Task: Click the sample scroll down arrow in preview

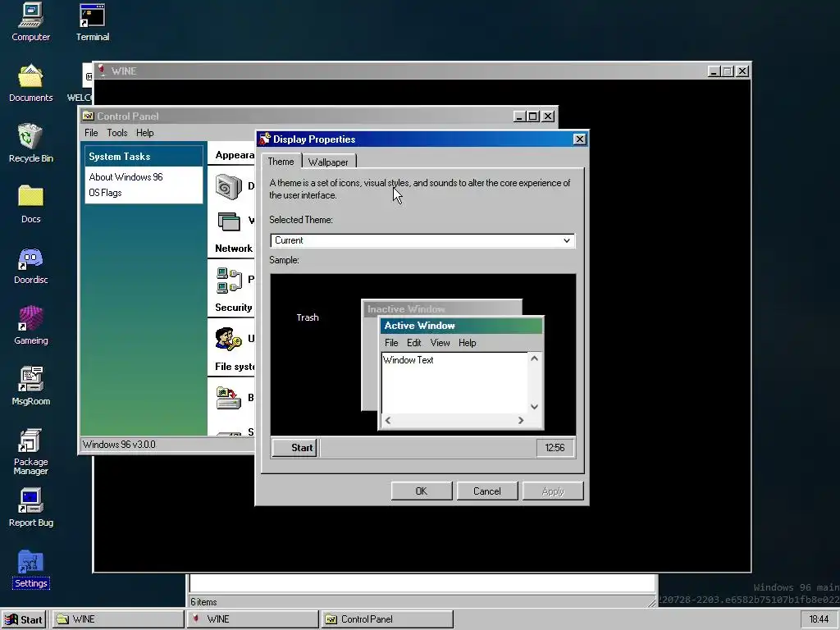Action: pyautogui.click(x=534, y=407)
